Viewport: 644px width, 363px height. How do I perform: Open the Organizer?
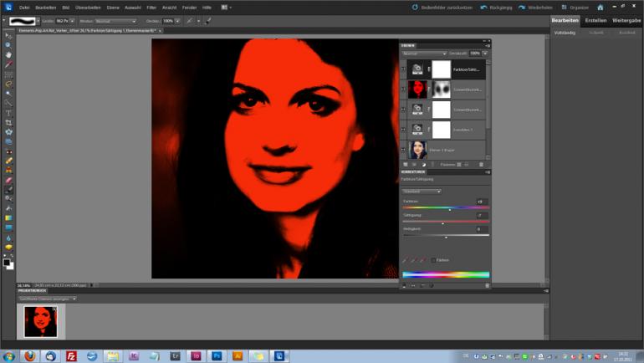coord(575,8)
